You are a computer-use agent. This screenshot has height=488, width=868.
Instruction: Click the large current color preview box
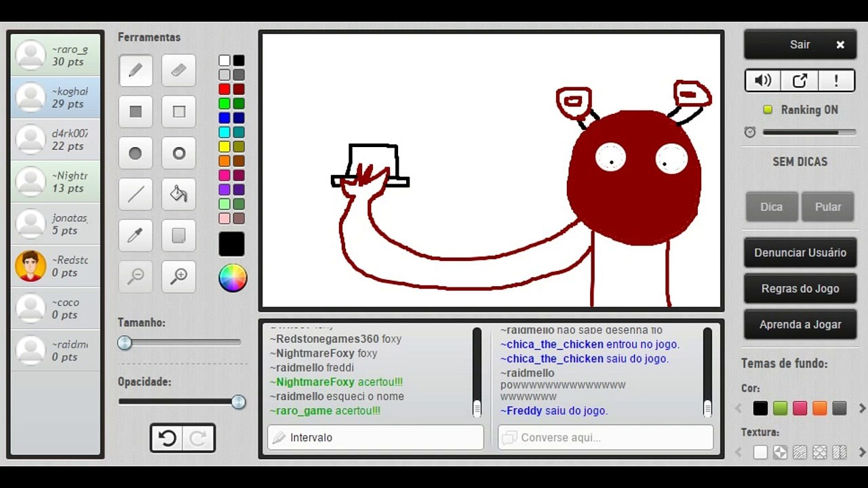[232, 244]
